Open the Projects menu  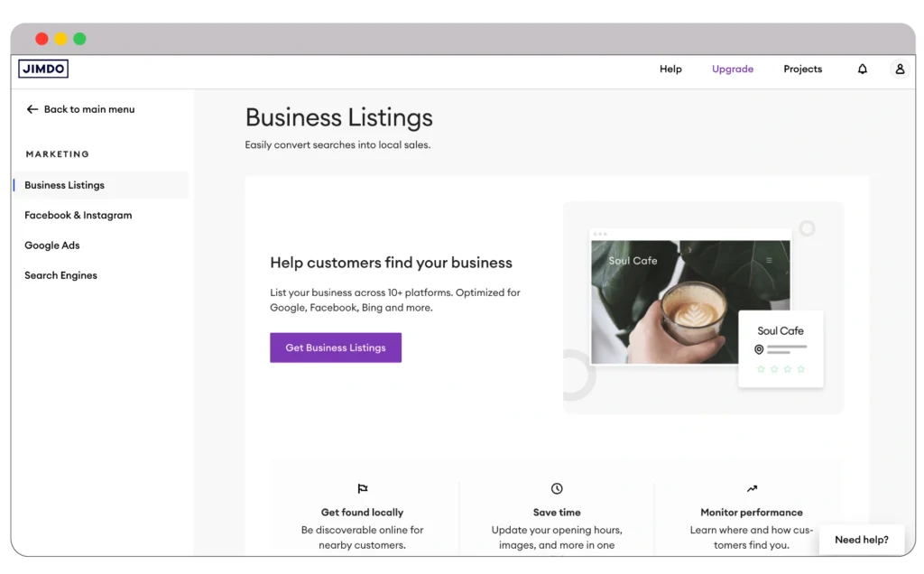pyautogui.click(x=802, y=69)
